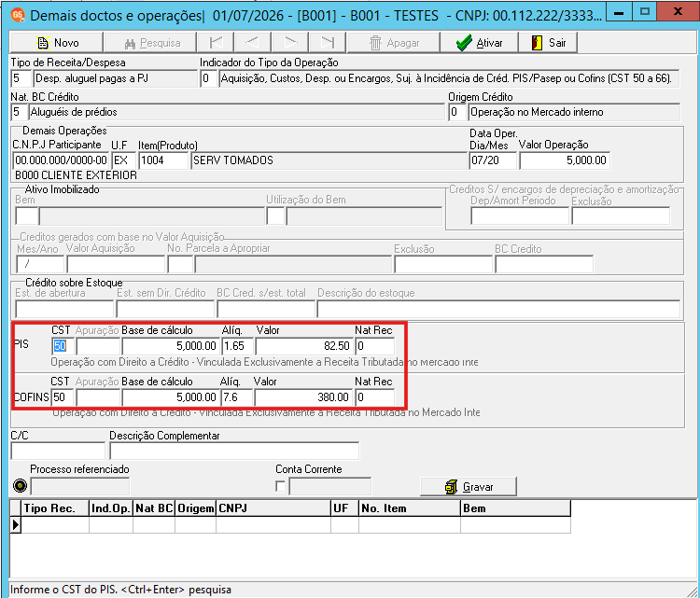Toggle the Conta Corrente checkbox
This screenshot has width=700, height=598.
[280, 486]
